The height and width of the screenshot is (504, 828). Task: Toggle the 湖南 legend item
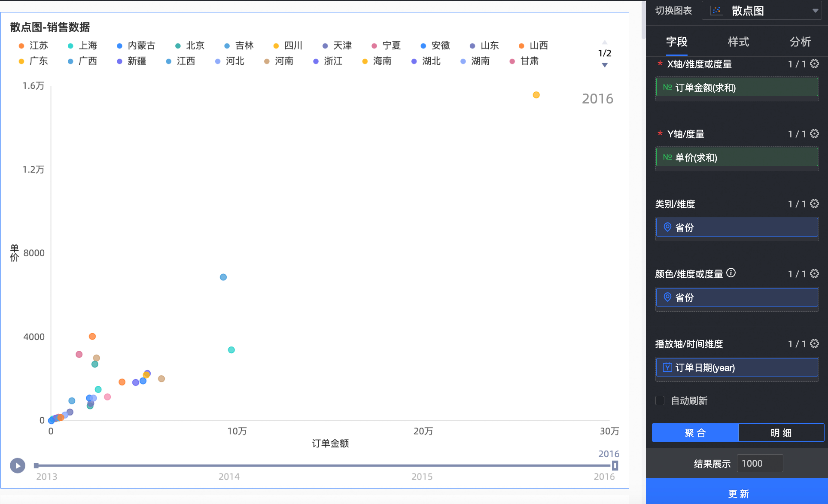(x=475, y=61)
